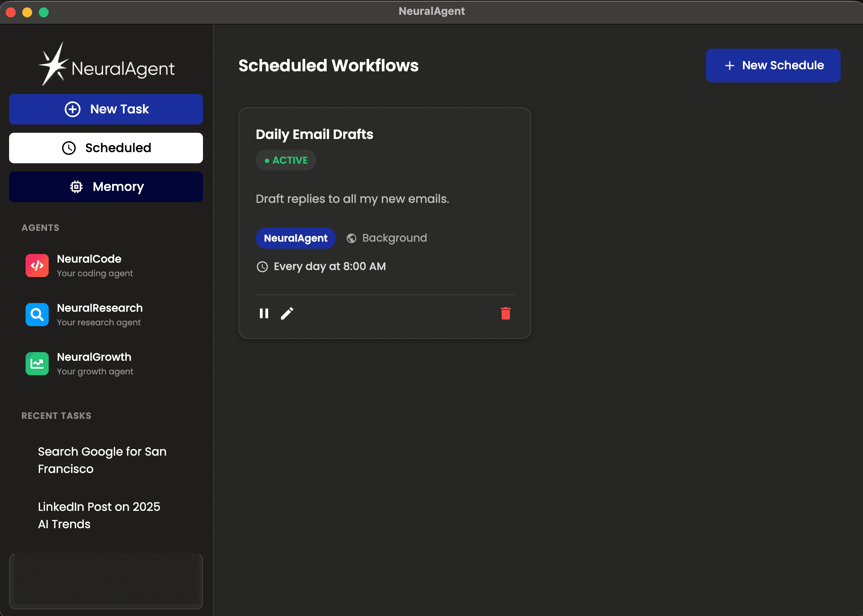Screen dimensions: 863x616
Task: Click the Background execution mode label
Action: pos(394,238)
